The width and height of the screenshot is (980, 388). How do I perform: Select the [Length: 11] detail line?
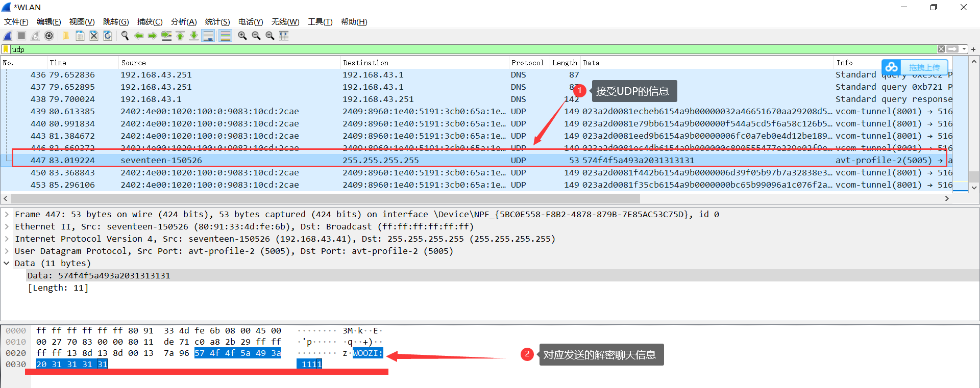point(58,288)
